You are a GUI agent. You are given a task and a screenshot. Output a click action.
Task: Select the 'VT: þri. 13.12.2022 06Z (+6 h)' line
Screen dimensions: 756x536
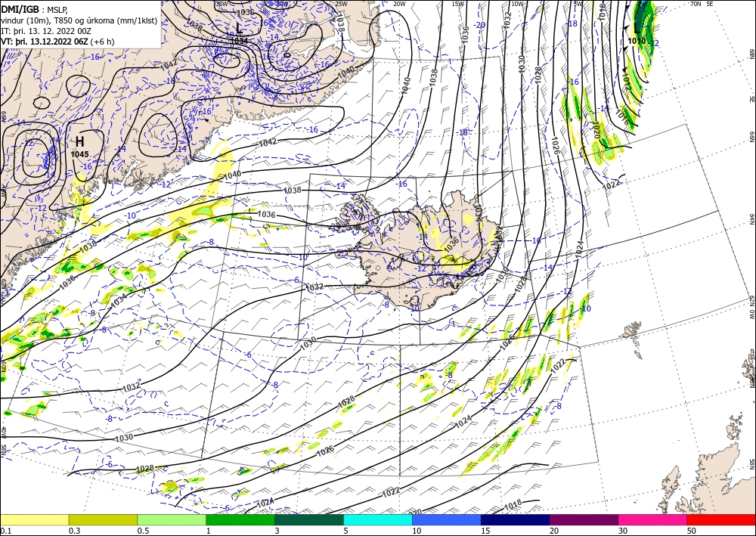tap(58, 42)
